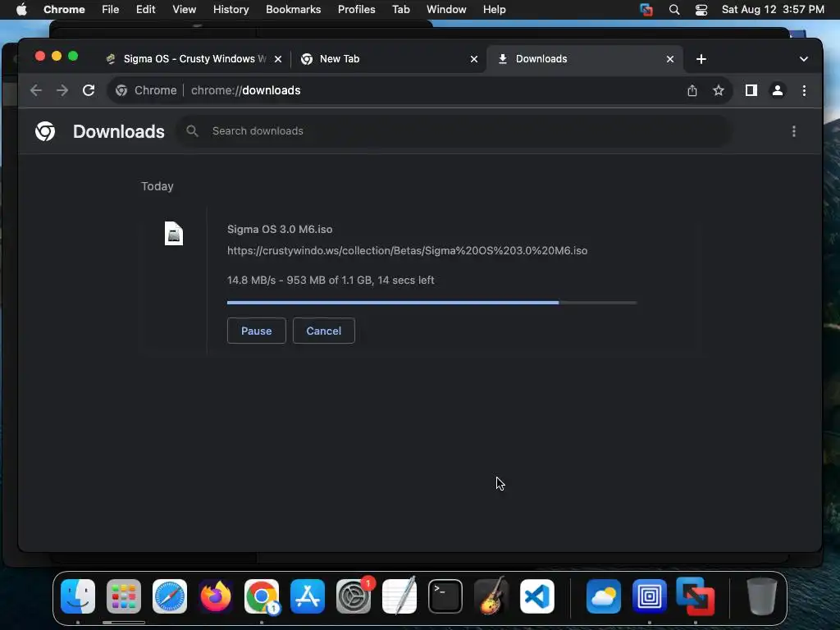Open the Bookmarks menu
The image size is (840, 630).
[x=293, y=10]
